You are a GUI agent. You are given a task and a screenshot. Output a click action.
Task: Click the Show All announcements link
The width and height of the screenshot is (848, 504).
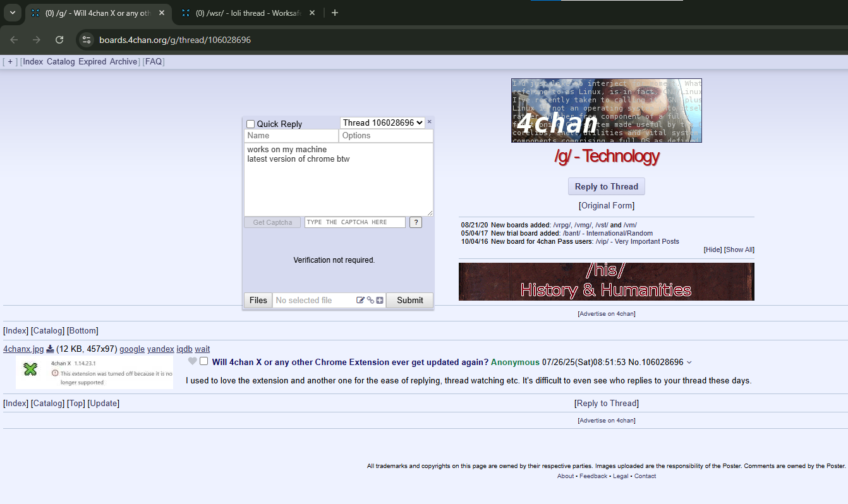pyautogui.click(x=739, y=249)
